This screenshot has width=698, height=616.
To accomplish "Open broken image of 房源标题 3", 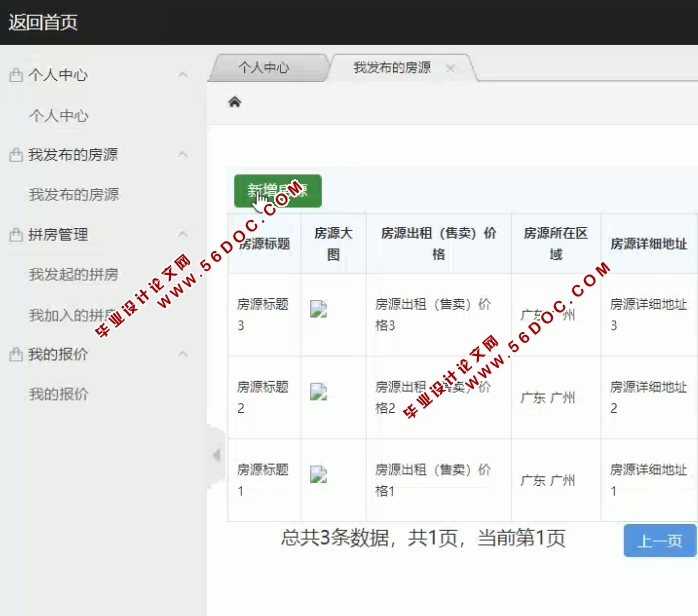I will (x=318, y=309).
